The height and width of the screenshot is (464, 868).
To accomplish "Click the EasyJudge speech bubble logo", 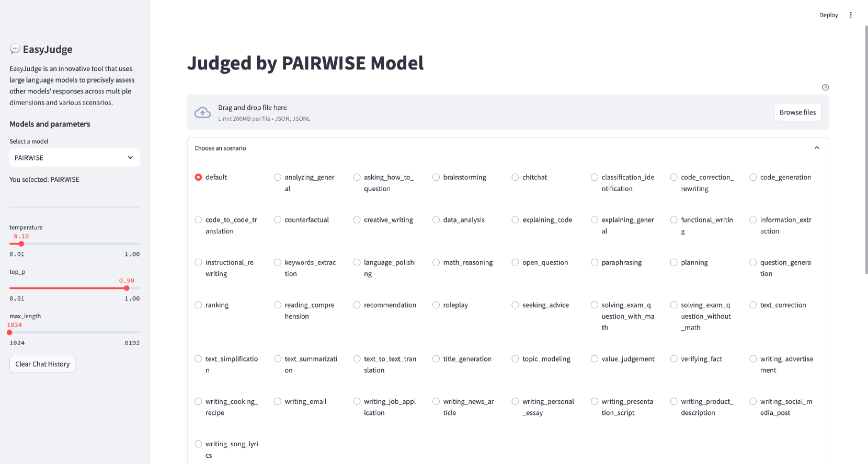I will point(15,49).
